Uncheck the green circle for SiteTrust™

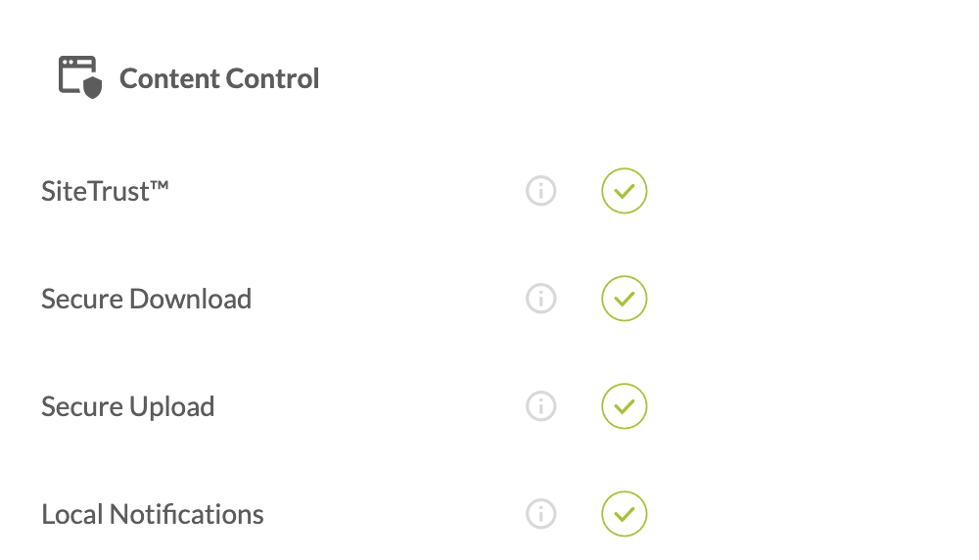pos(625,191)
